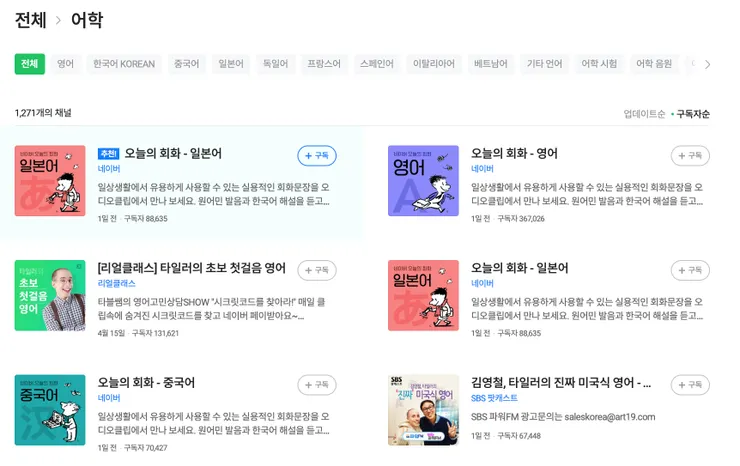Viewport: 740px width, 466px height.
Task: Subscribe to 오늘의 회화 - 영어 channel
Action: coord(690,155)
